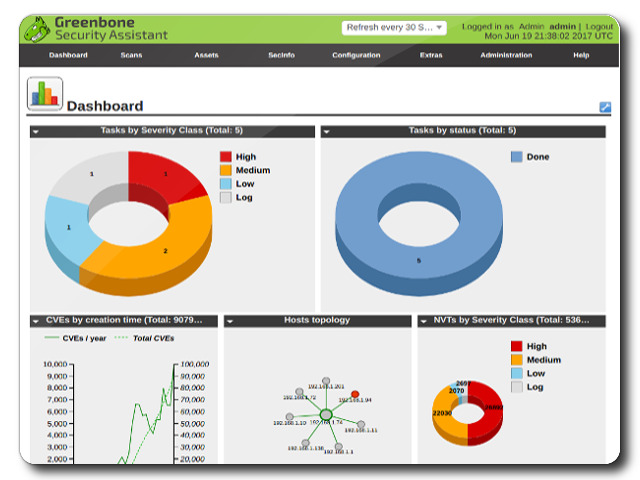Expand the NVTs by Severity Class panel menu
Screen dimensions: 640x480
tap(424, 321)
